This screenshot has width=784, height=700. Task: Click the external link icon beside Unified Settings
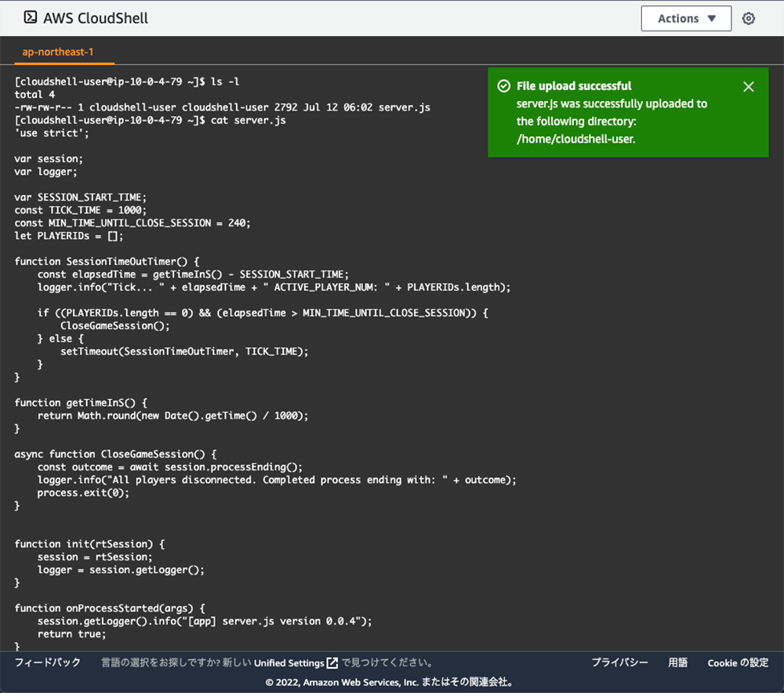click(x=332, y=663)
